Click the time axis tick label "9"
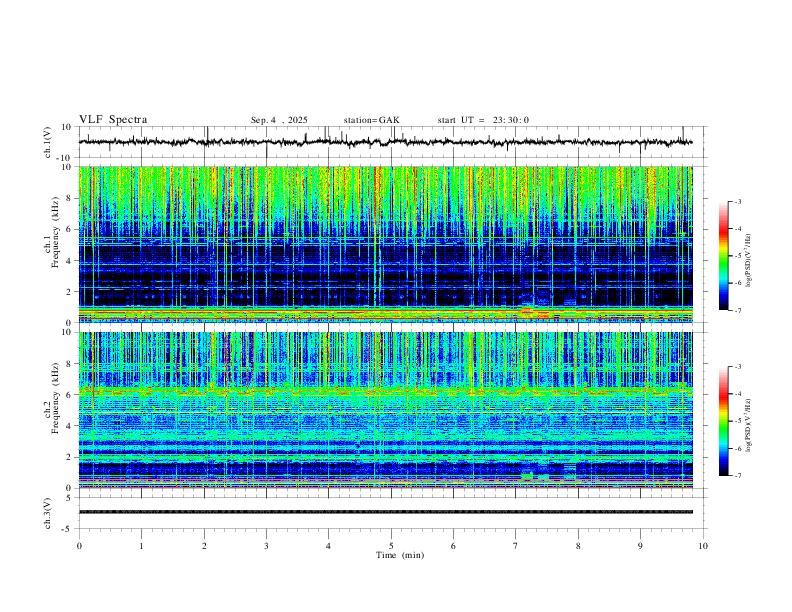The width and height of the screenshot is (792, 612). [x=640, y=546]
